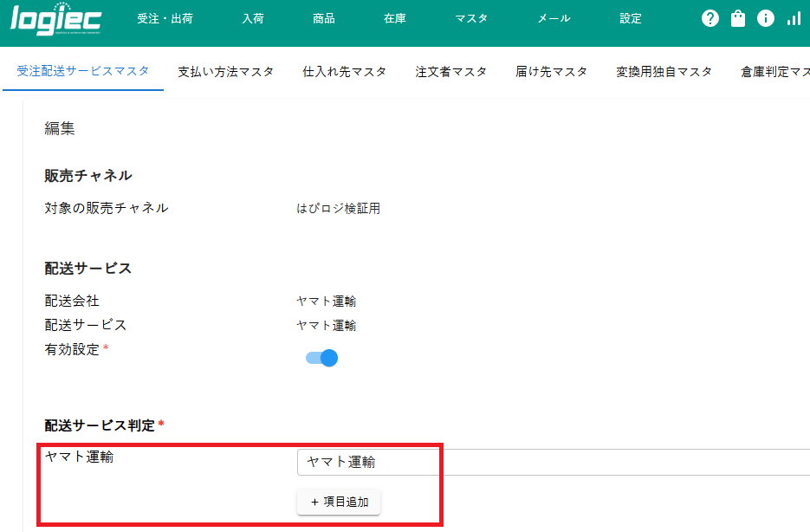The width and height of the screenshot is (810, 532).
Task: Open the 在庫 menu
Action: click(x=394, y=17)
